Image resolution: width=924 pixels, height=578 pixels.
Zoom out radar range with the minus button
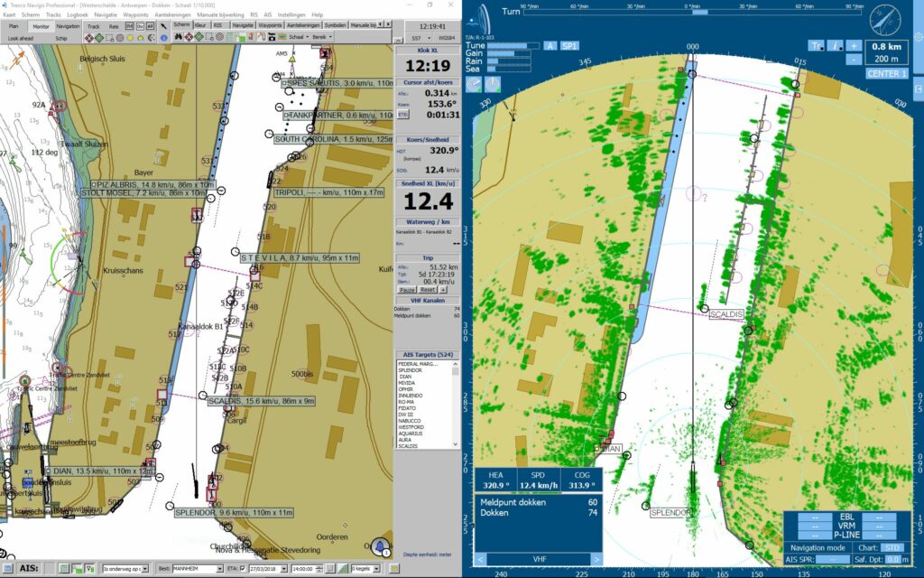tap(854, 60)
